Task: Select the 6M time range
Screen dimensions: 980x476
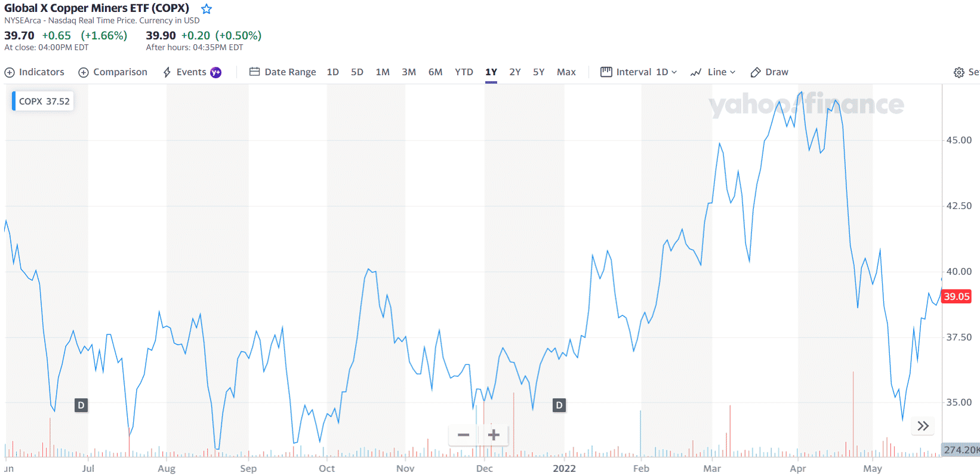Action: coord(435,72)
